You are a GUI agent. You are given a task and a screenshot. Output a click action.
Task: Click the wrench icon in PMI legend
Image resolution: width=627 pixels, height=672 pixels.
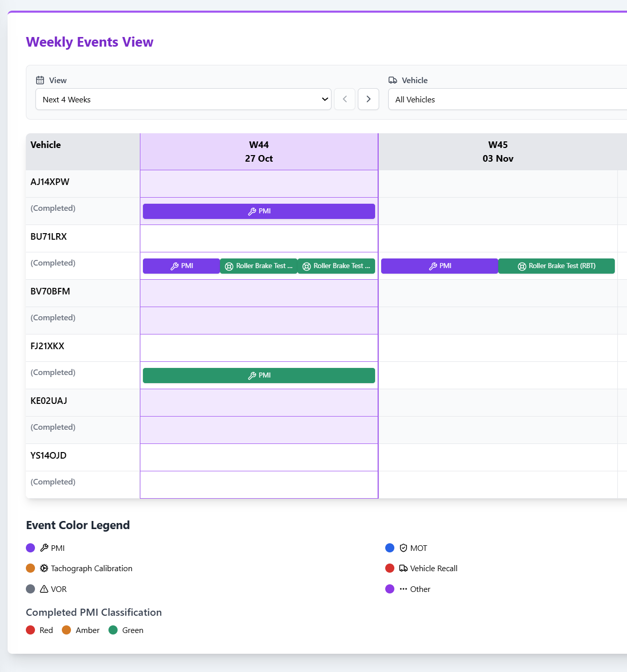click(44, 548)
